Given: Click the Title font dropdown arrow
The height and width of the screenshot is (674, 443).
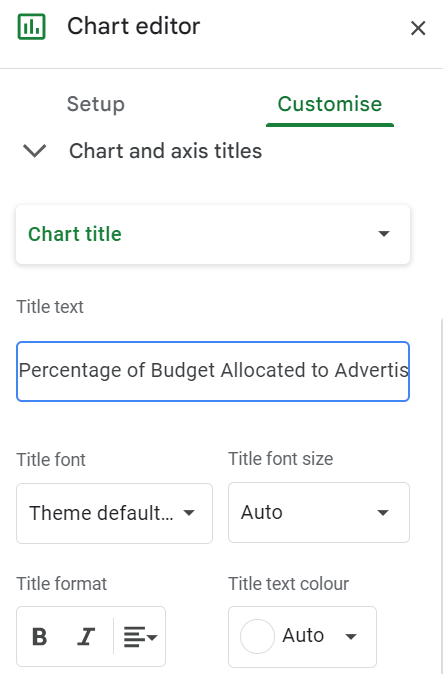Looking at the screenshot, I should (189, 512).
